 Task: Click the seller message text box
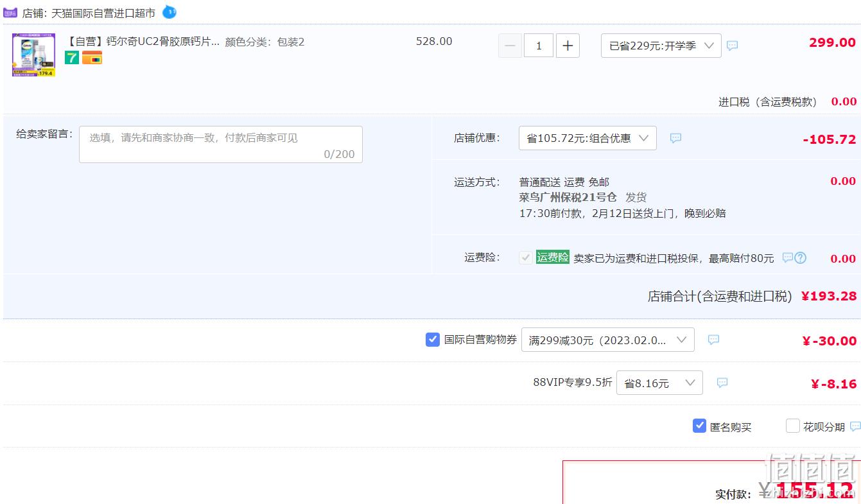coord(221,144)
